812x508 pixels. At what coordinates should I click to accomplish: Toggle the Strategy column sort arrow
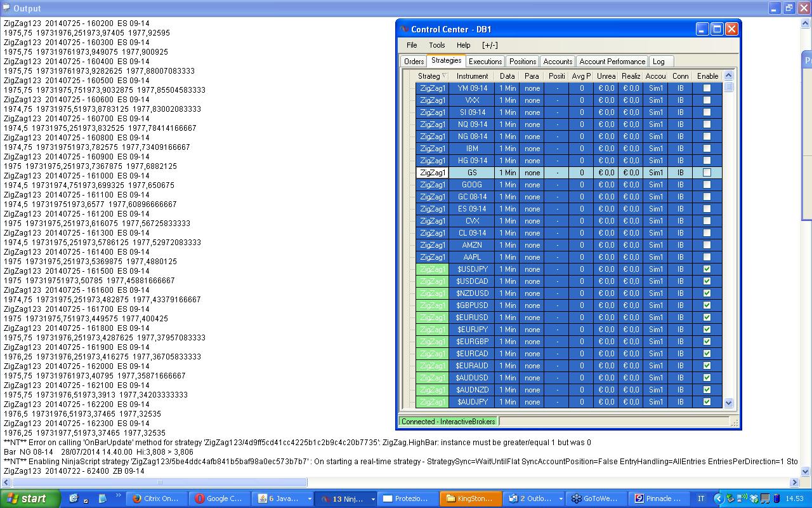click(444, 76)
